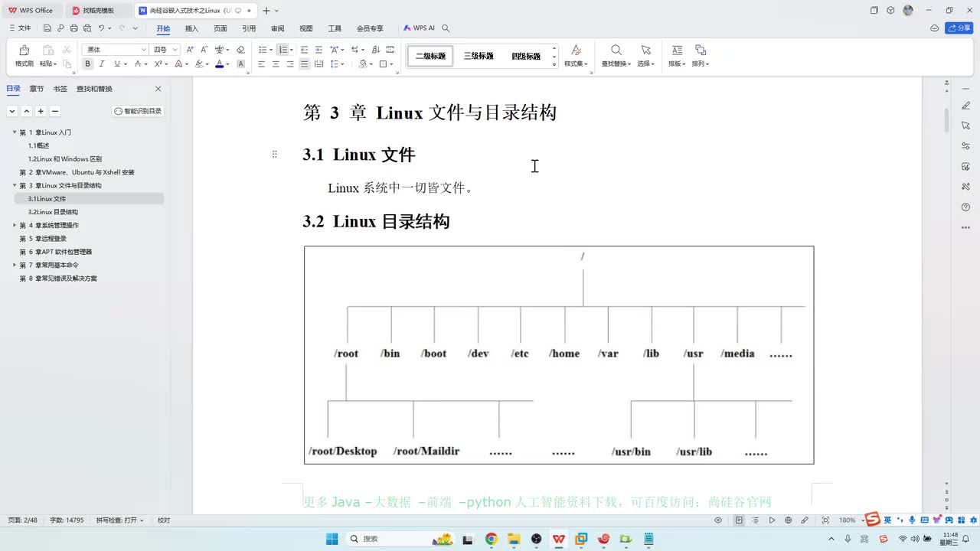Open the Arrange (排列) dropdown

[x=700, y=56]
